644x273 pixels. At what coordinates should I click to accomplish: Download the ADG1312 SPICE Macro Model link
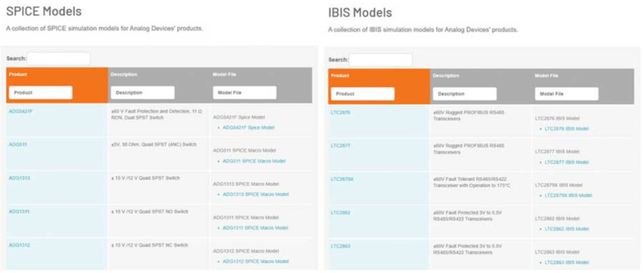point(255,262)
